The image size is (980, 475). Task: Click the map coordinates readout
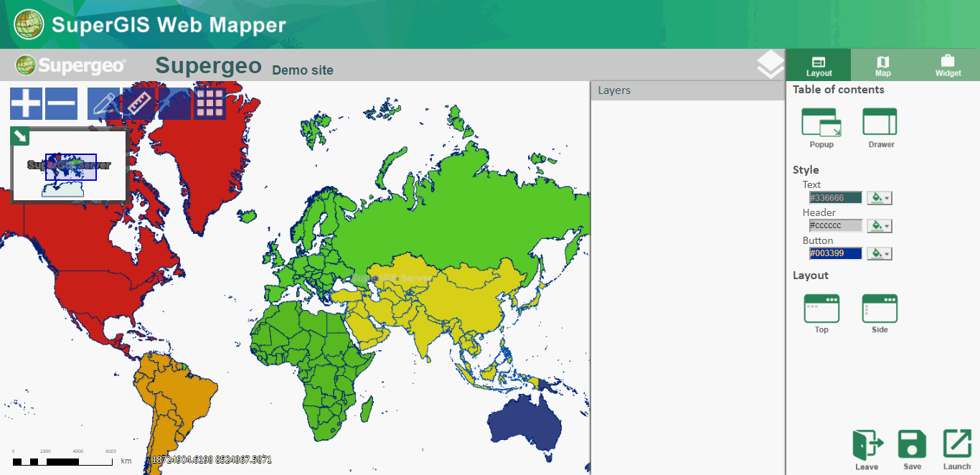pyautogui.click(x=212, y=459)
